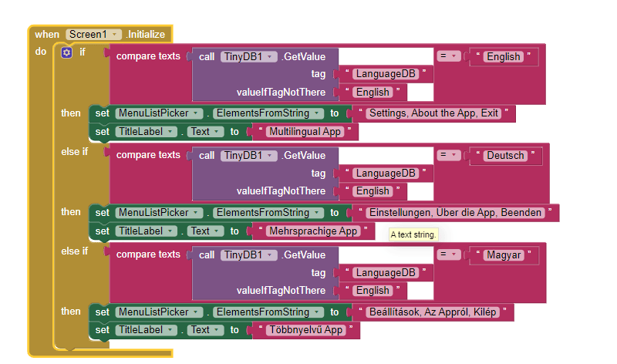Select valueIfTagNotThere English string in Magyar condition

point(373,291)
